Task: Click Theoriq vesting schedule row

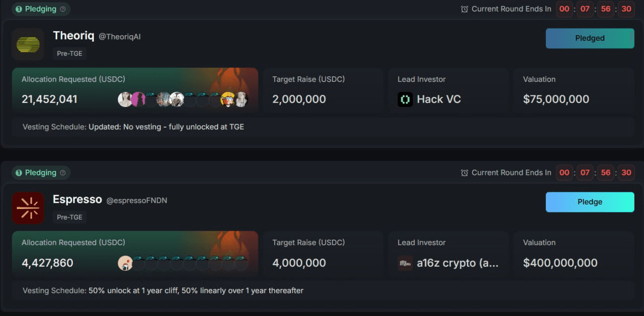Action: coord(322,127)
